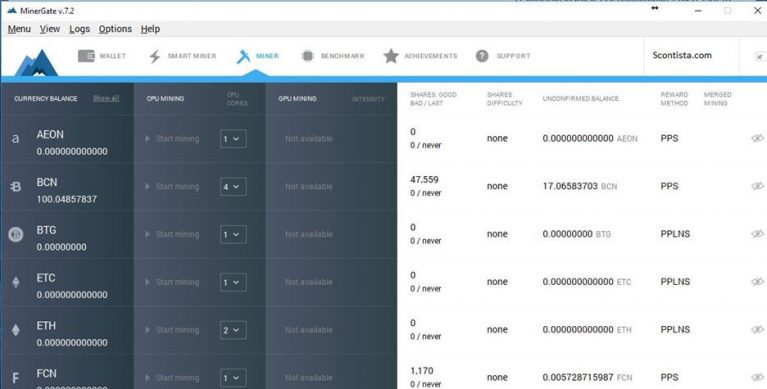Open the Logs menu
This screenshot has width=767, height=389.
(x=79, y=29)
